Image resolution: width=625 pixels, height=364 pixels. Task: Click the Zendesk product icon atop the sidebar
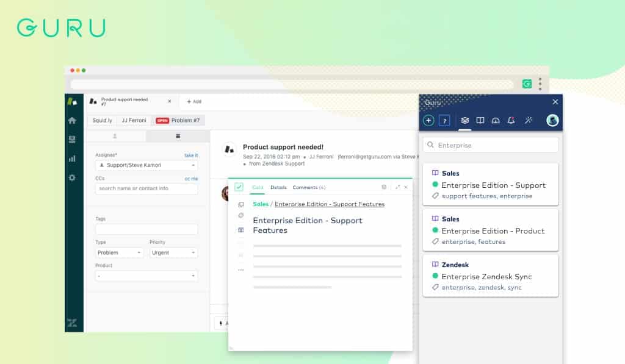[72, 102]
